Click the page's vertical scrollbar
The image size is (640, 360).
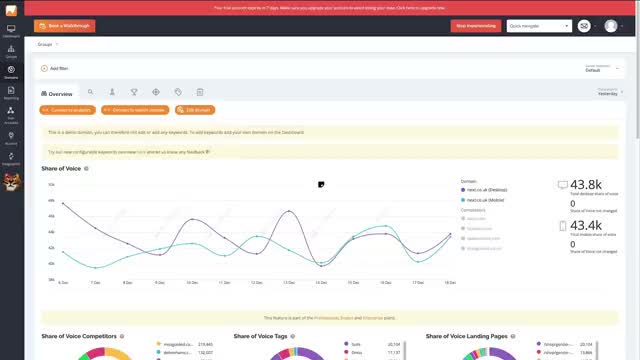[x=638, y=69]
